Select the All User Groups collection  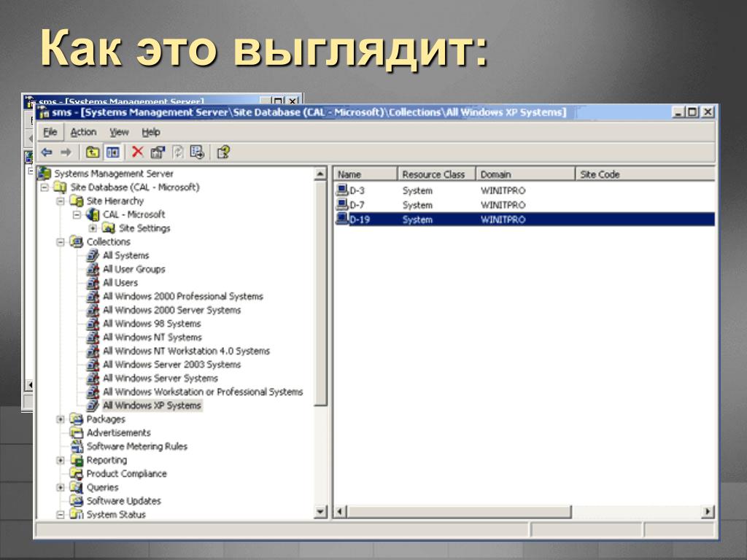pyautogui.click(x=134, y=270)
